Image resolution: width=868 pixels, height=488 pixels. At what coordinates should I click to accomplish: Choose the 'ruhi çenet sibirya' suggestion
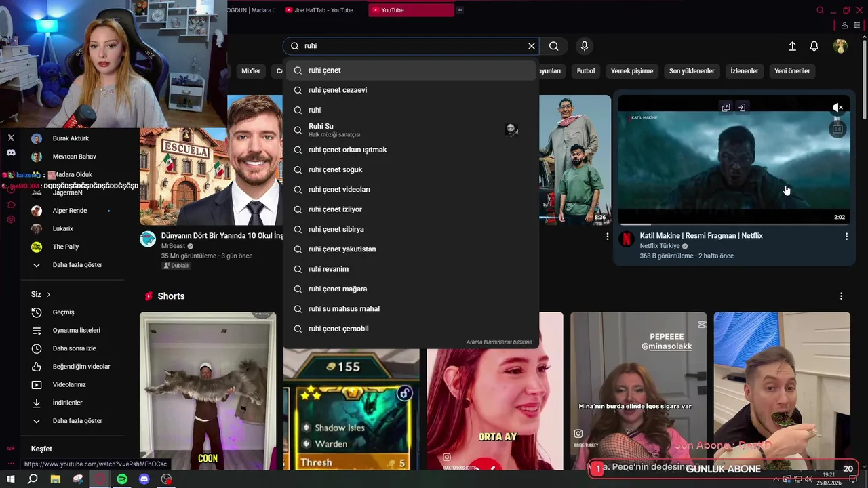(x=411, y=229)
